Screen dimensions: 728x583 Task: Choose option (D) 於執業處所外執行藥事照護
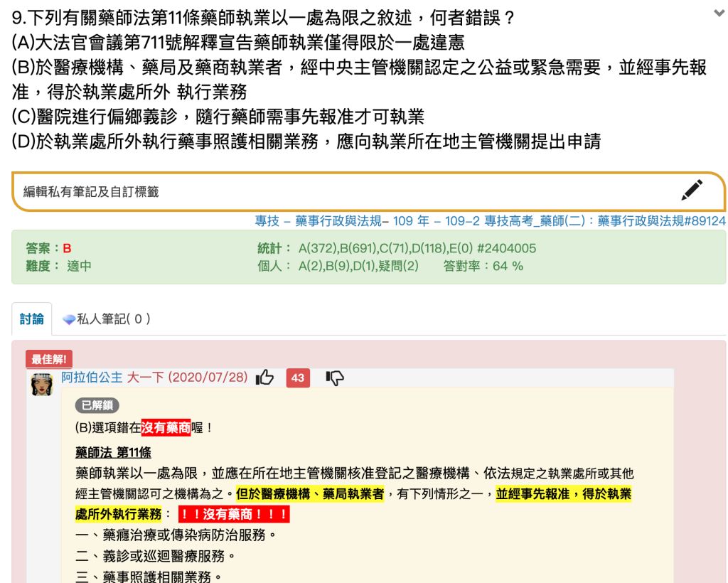(x=306, y=141)
